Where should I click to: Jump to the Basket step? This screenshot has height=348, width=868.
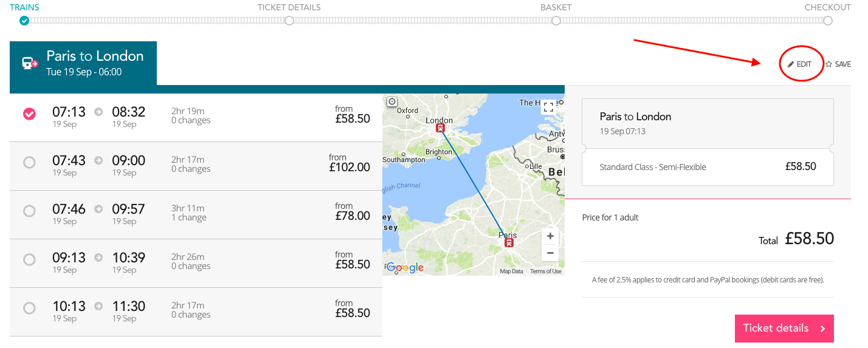[x=556, y=21]
